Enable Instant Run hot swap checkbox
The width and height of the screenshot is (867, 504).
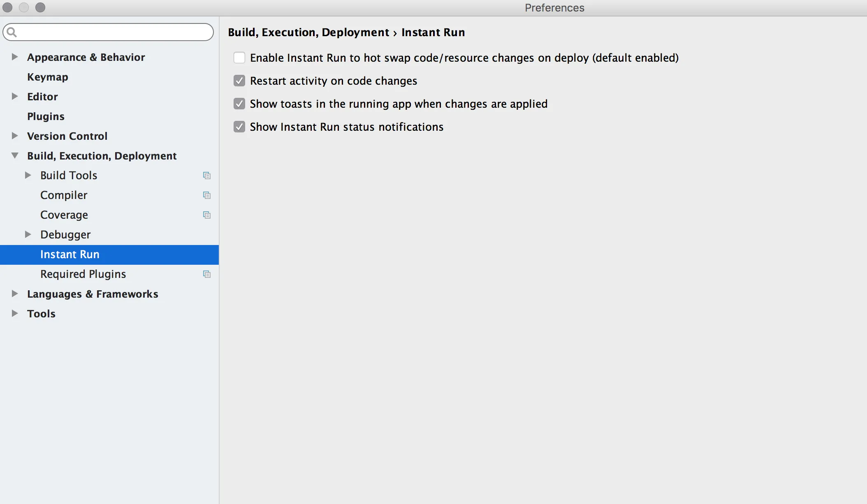(x=239, y=58)
